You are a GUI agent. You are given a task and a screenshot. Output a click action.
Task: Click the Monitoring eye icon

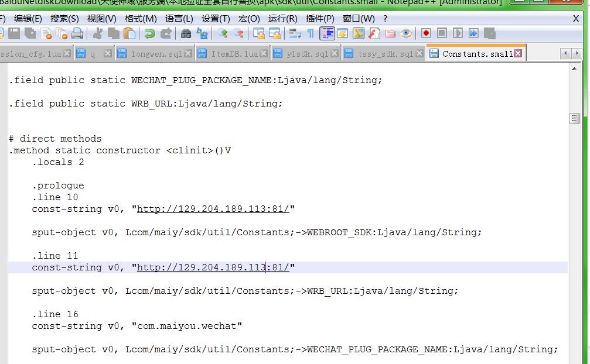[x=406, y=33]
